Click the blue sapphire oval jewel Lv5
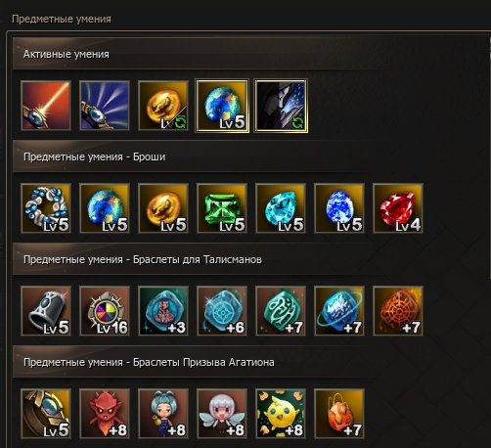This screenshot has width=491, height=448. (339, 208)
